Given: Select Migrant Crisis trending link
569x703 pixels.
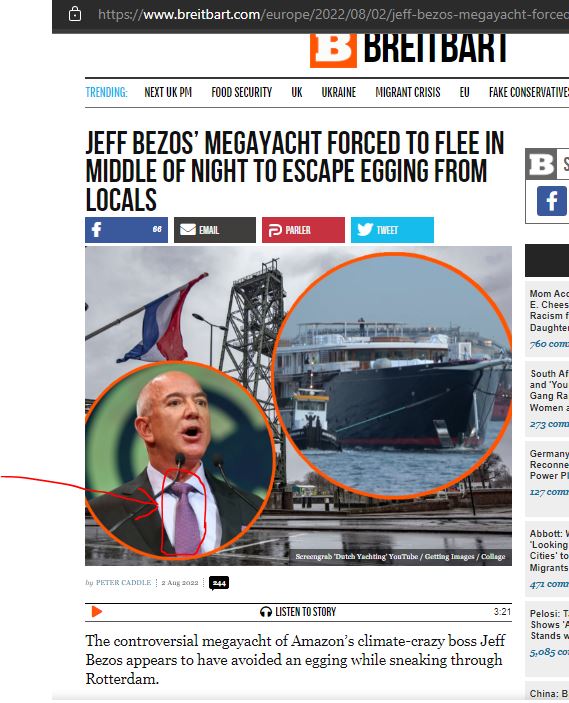Looking at the screenshot, I should click(x=408, y=92).
